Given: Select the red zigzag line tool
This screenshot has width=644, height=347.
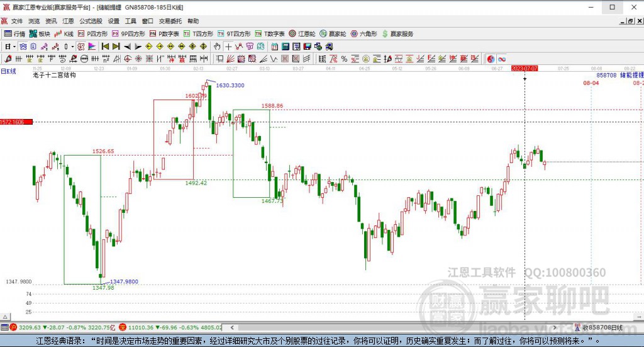Looking at the screenshot, I should click(x=238, y=47).
